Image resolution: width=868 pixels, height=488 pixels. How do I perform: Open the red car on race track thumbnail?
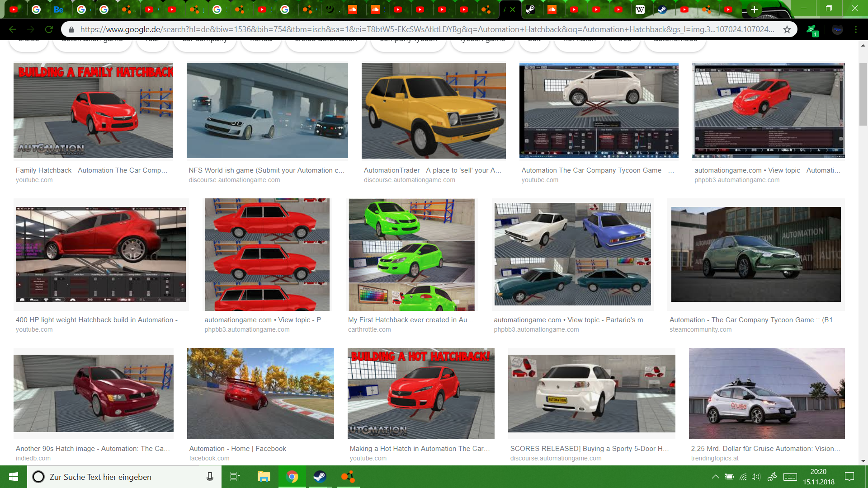tap(260, 394)
